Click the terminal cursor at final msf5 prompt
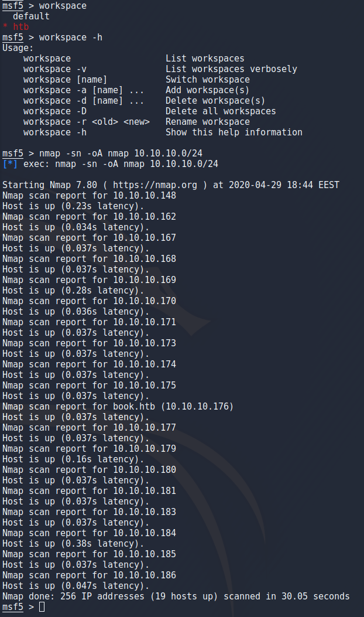This screenshot has height=617, width=364. coord(42,607)
